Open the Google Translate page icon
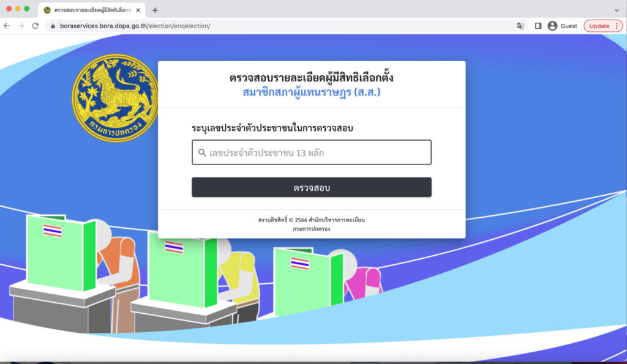The width and height of the screenshot is (627, 364). 520,26
